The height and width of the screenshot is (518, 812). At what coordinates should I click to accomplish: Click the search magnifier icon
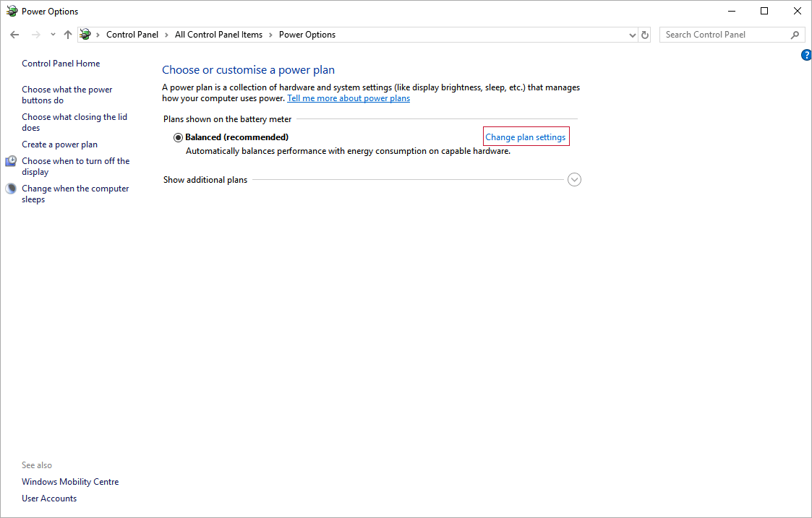(795, 35)
